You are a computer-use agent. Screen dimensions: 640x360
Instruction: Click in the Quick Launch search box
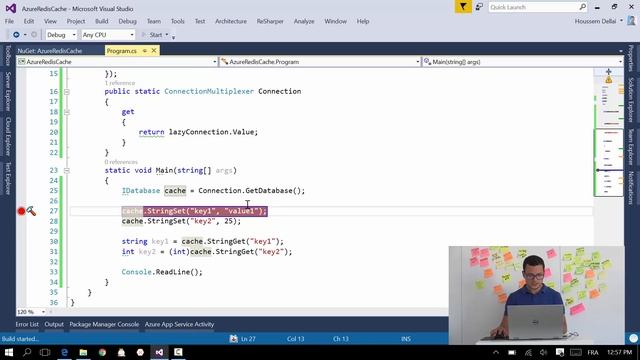coord(533,7)
